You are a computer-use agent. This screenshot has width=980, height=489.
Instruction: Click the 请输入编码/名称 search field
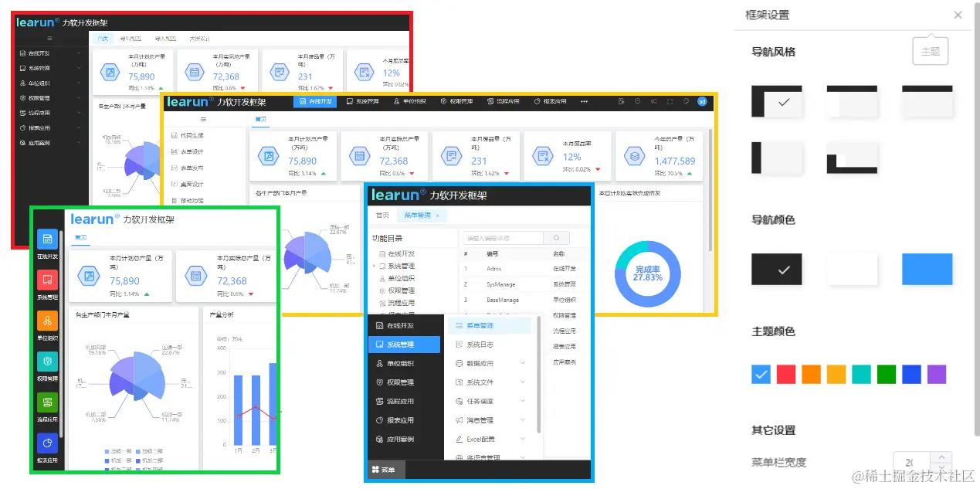[x=502, y=238]
